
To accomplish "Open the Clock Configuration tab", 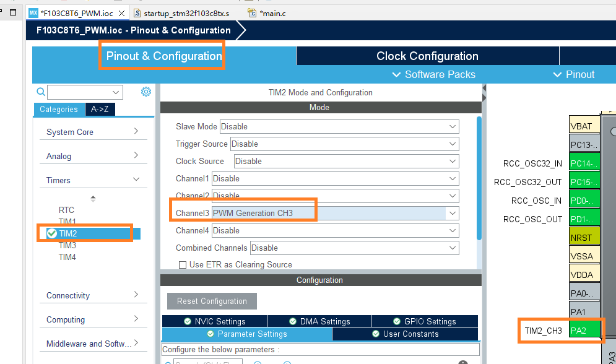I will point(427,56).
